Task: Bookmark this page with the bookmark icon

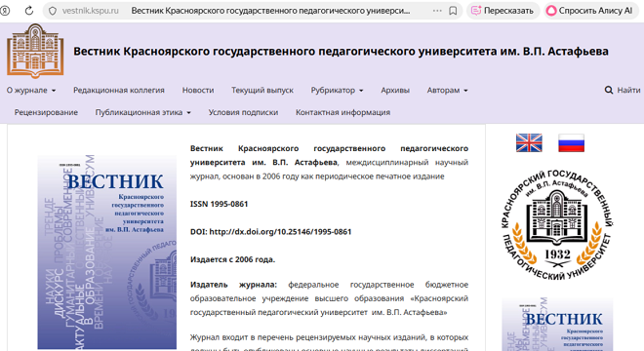Action: 453,11
